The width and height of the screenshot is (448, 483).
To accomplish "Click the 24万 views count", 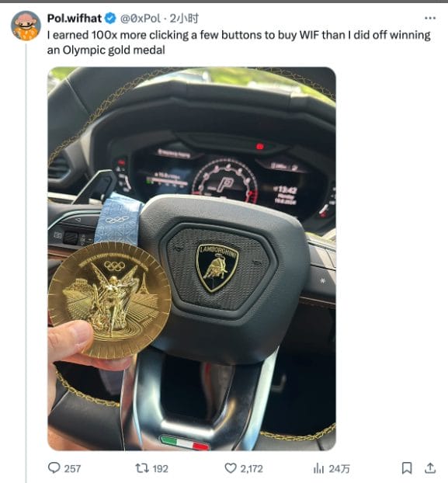I will click(339, 469).
